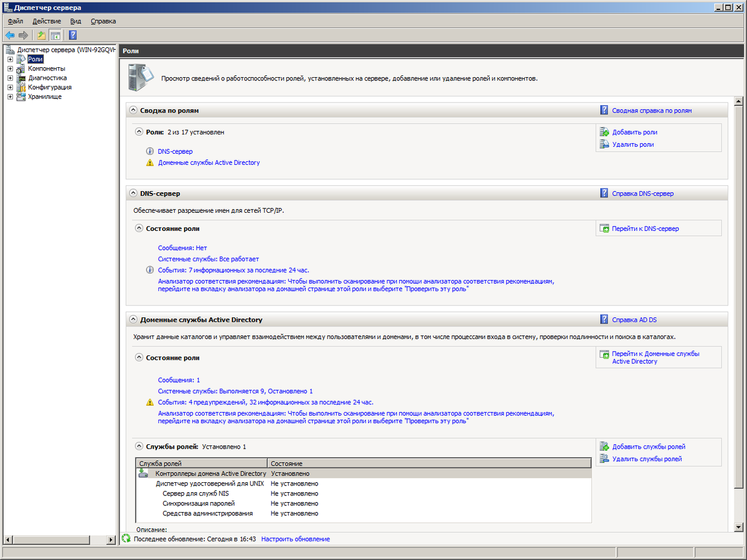747x560 pixels.
Task: Follow the Перейти к DNS-сервер link
Action: [646, 228]
